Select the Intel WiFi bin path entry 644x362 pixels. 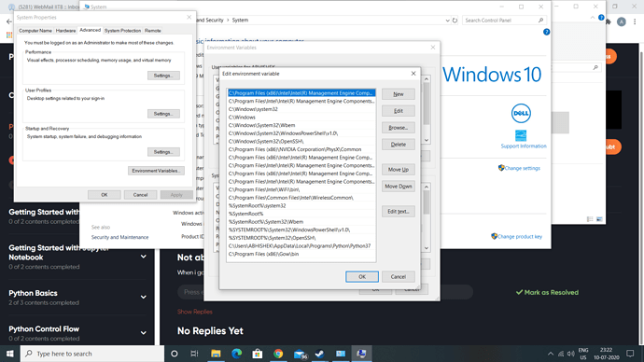pos(301,189)
